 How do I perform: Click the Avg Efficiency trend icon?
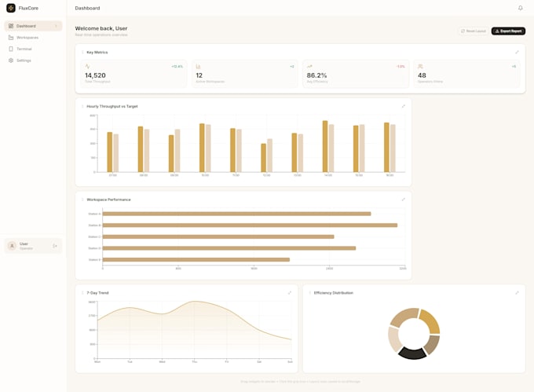click(309, 67)
